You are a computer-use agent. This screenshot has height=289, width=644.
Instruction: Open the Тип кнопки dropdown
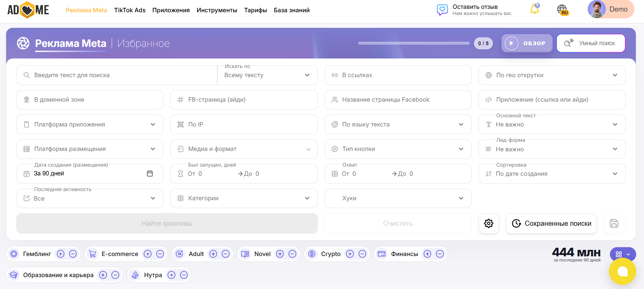[398, 149]
